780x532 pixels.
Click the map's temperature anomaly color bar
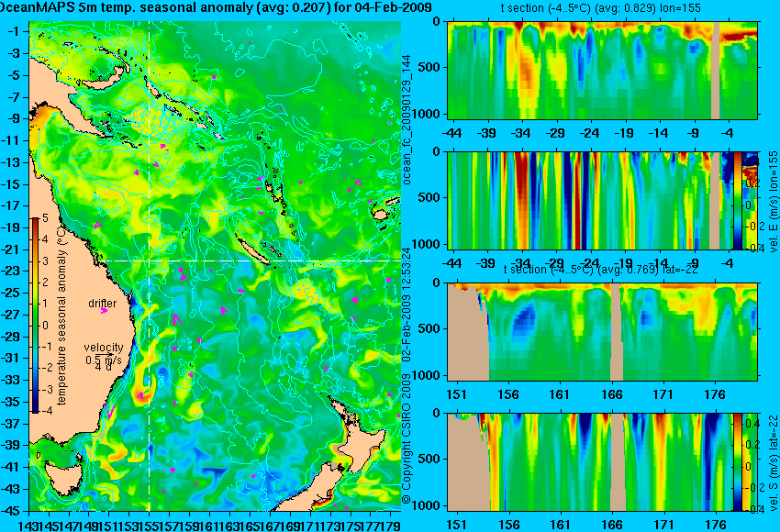click(35, 316)
